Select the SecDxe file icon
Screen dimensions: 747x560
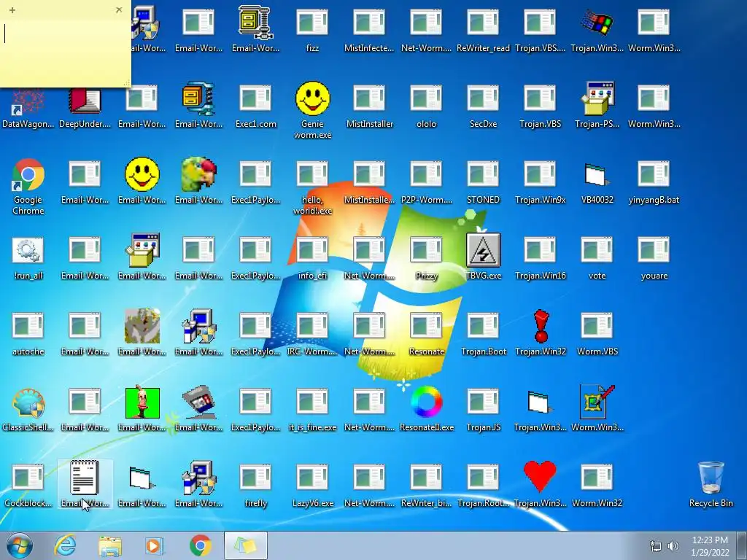pos(483,98)
